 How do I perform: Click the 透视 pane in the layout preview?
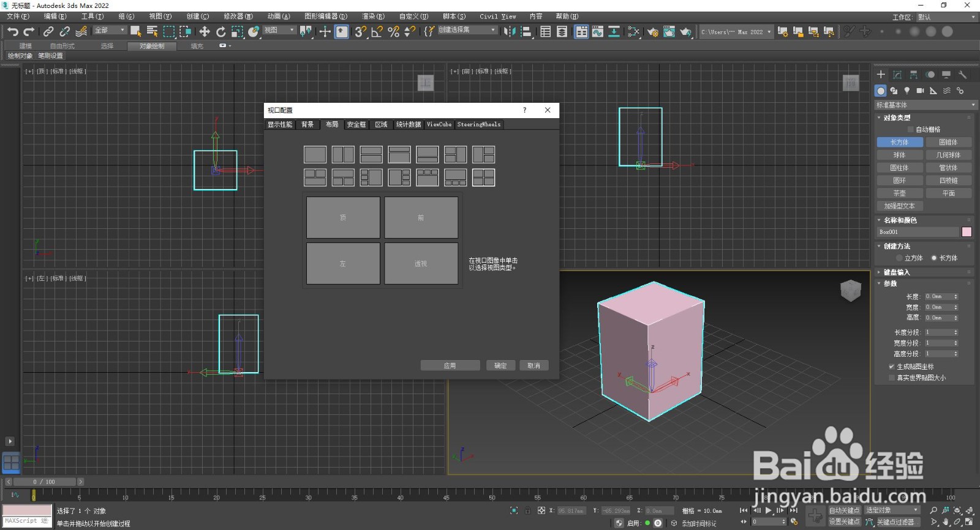pyautogui.click(x=421, y=264)
